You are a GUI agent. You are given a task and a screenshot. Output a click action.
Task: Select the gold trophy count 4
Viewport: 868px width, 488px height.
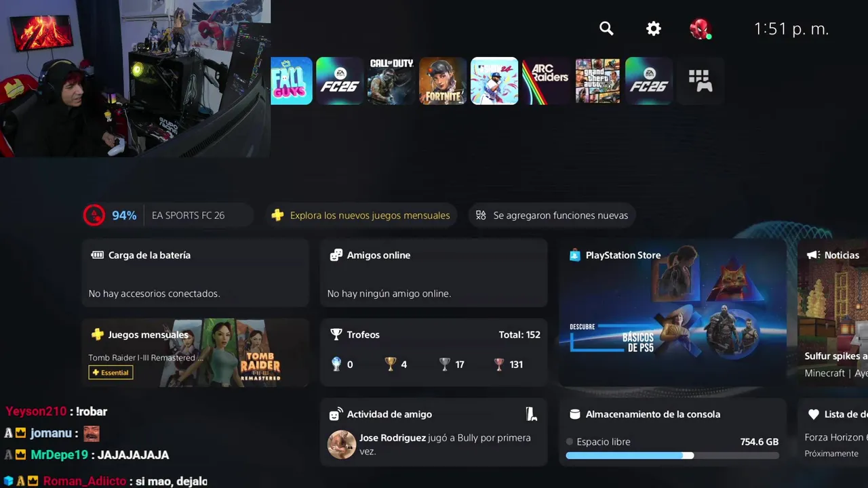396,365
